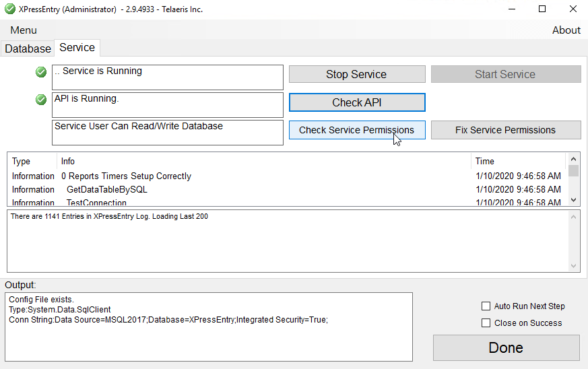This screenshot has width=588, height=369.
Task: Click the XPressEntry app icon in title bar
Action: [10, 9]
